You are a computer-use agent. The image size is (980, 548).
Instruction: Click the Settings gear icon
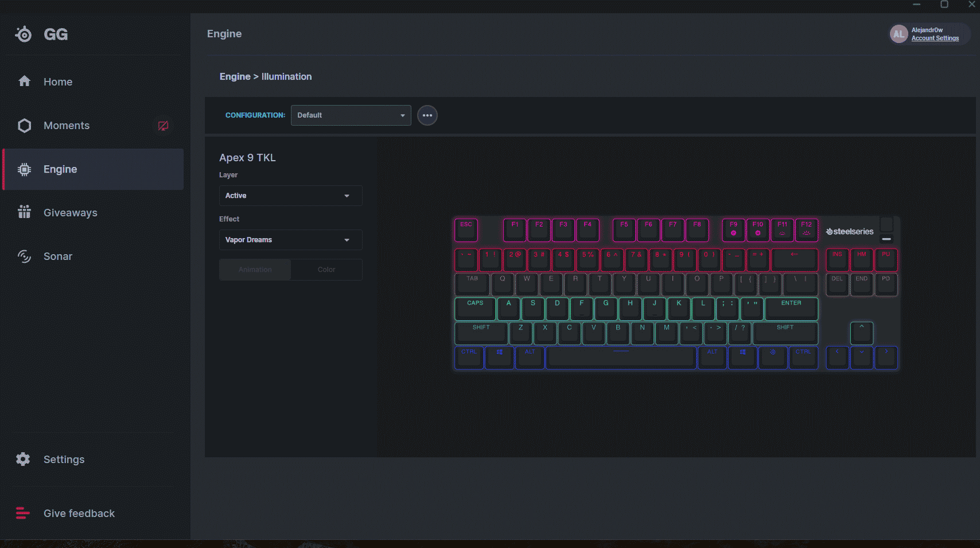(x=23, y=459)
